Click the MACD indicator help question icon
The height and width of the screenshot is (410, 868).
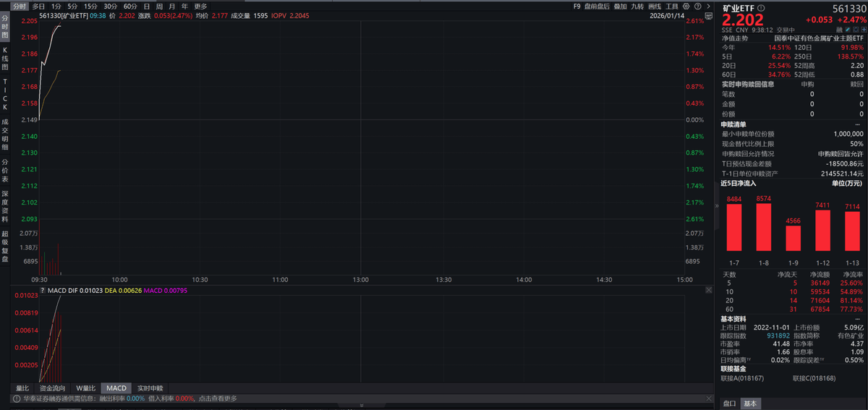[x=42, y=290]
